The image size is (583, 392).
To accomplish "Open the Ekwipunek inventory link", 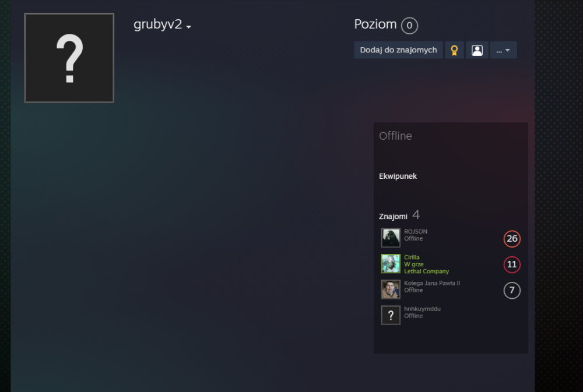I will click(x=398, y=176).
